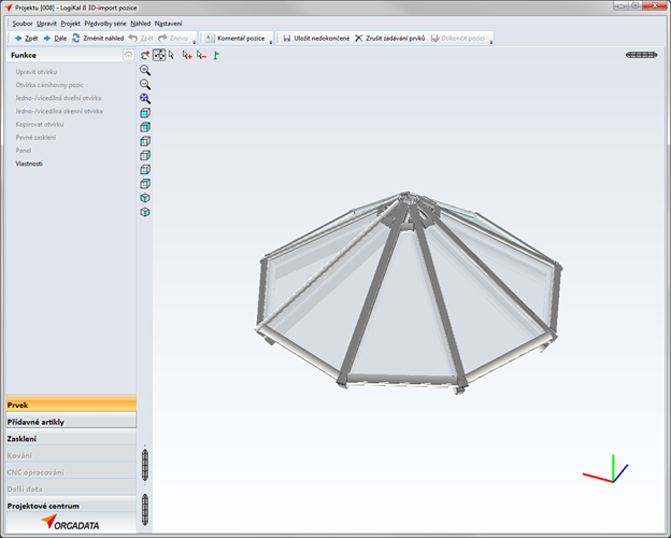The width and height of the screenshot is (671, 538).
Task: Select isometric view with right side highlighted
Action: (x=145, y=212)
